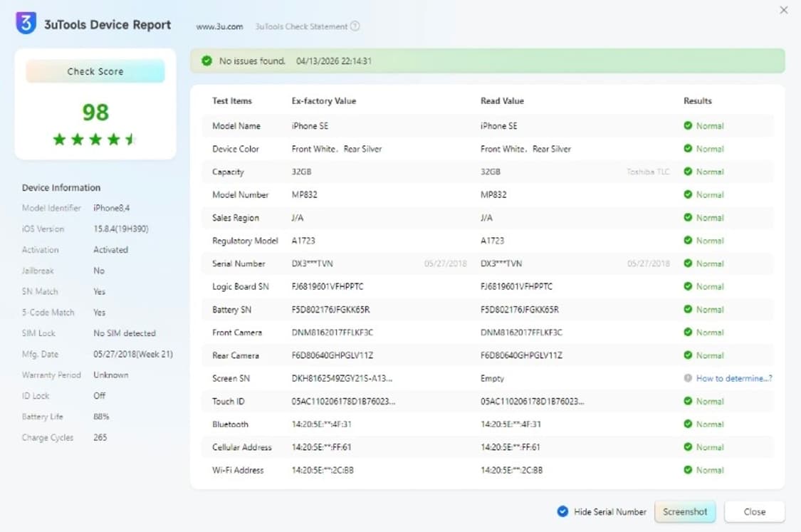801x532 pixels.
Task: Click the star rating under score 98
Action: pos(95,140)
